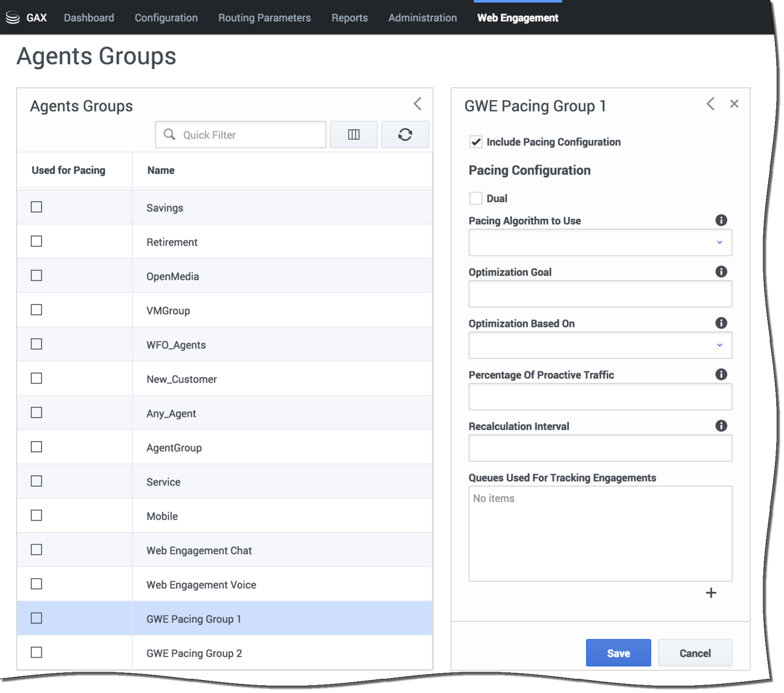Click back arrow in GWE Pacing Group 1 panel
The height and width of the screenshot is (693, 784).
click(x=711, y=104)
